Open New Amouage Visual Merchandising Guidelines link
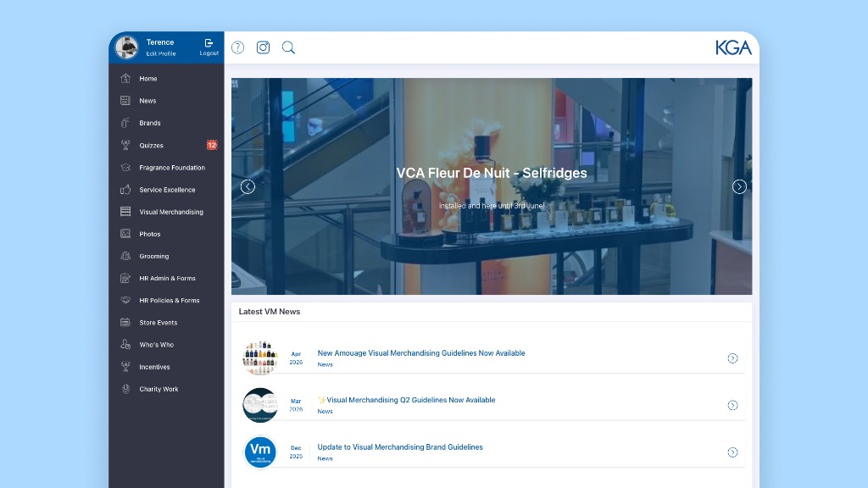Viewport: 868px width, 488px height. [421, 353]
